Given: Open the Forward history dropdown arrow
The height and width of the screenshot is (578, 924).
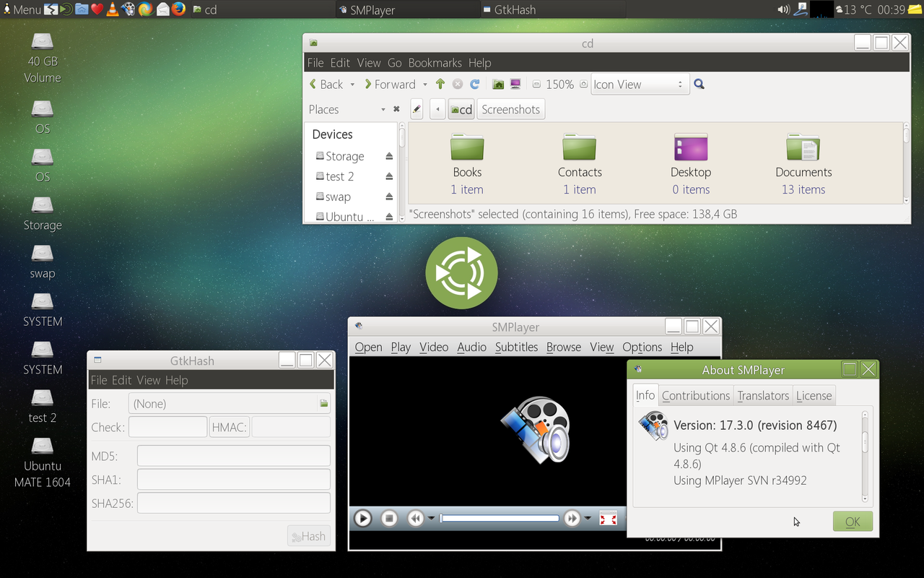Looking at the screenshot, I should tap(425, 85).
